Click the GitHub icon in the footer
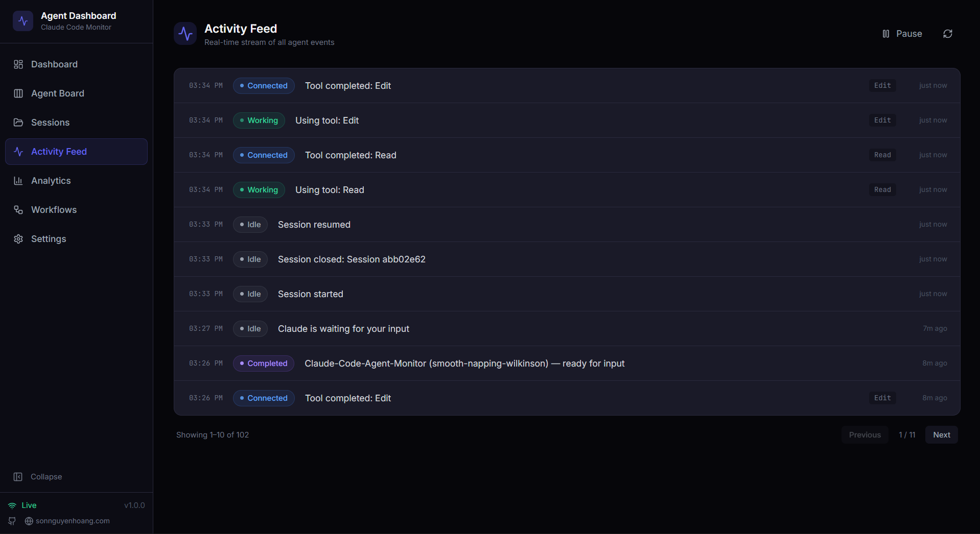Screen dimensions: 980x534 pos(11,521)
